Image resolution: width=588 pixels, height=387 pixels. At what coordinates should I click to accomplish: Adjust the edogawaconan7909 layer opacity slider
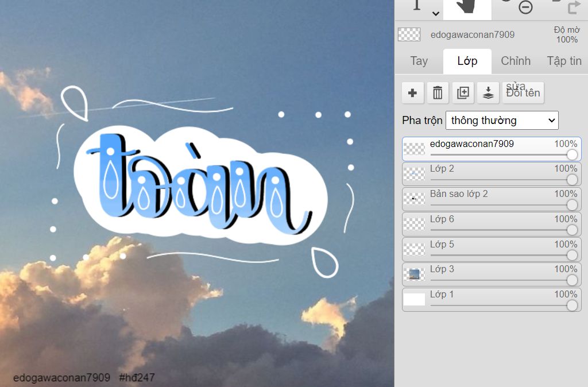(x=504, y=154)
